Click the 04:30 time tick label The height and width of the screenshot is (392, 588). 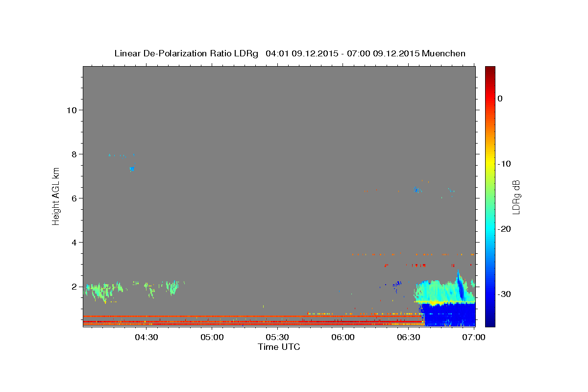pyautogui.click(x=146, y=337)
